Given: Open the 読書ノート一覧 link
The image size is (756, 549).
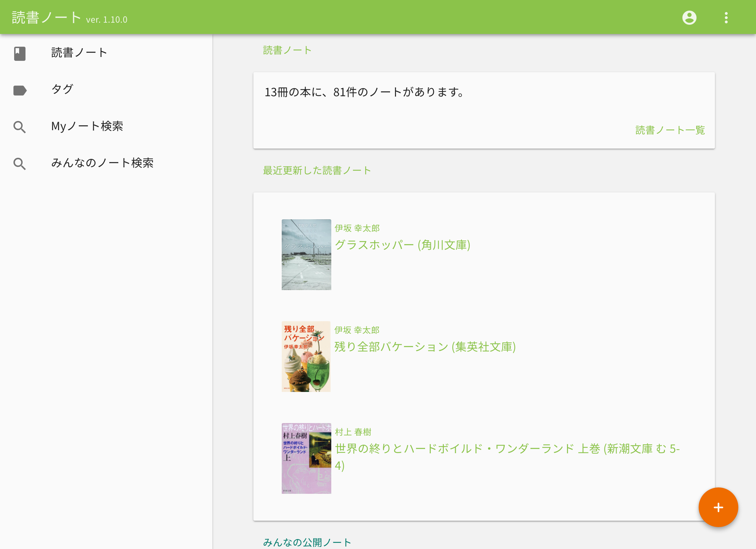Looking at the screenshot, I should (x=670, y=130).
